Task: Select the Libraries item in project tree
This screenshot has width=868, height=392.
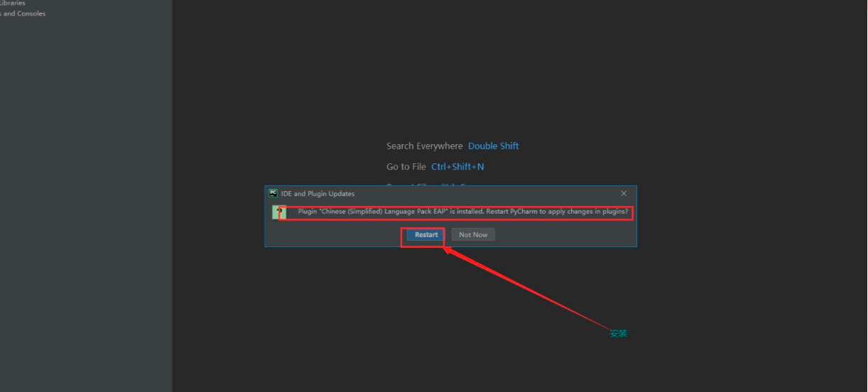Action: [12, 3]
